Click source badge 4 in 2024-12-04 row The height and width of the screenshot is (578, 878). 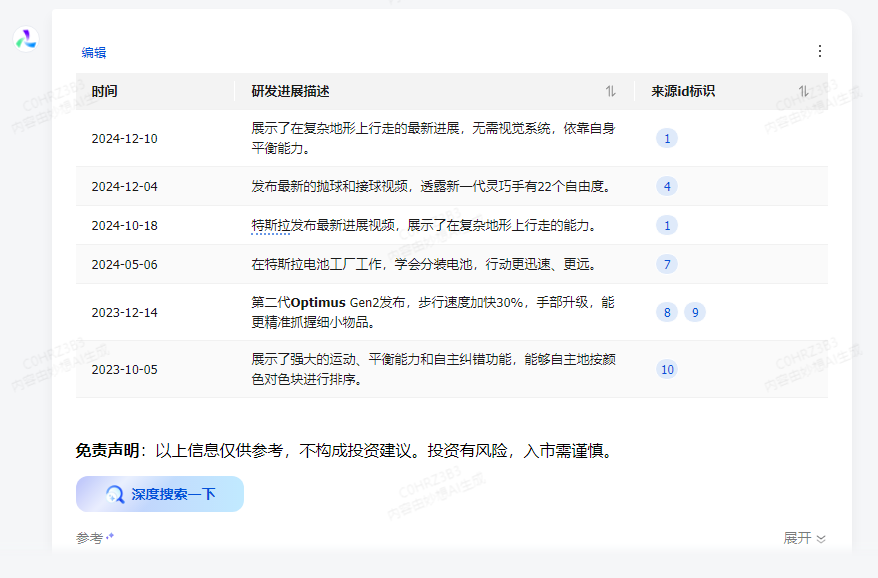pyautogui.click(x=667, y=186)
